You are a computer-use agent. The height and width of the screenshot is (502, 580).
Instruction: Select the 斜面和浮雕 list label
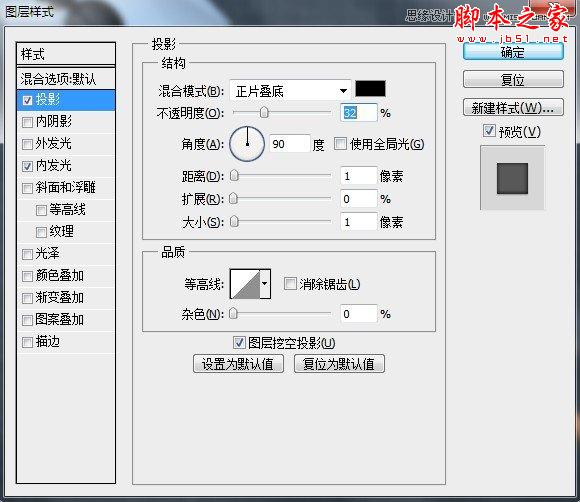pyautogui.click(x=65, y=188)
